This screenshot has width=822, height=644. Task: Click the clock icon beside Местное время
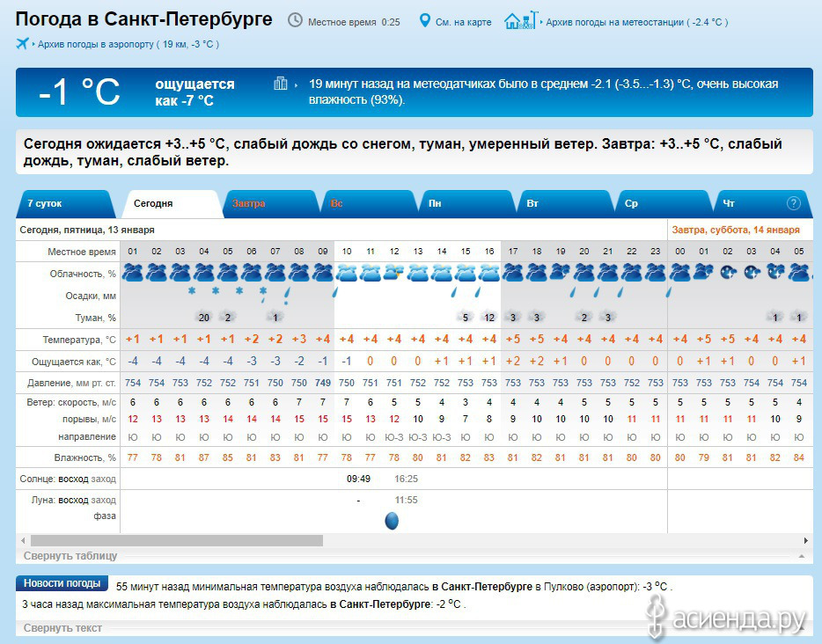(295, 20)
